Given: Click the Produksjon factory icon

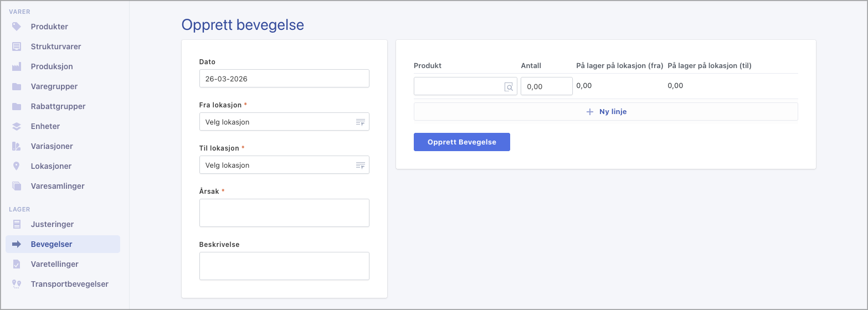Looking at the screenshot, I should pos(17,66).
